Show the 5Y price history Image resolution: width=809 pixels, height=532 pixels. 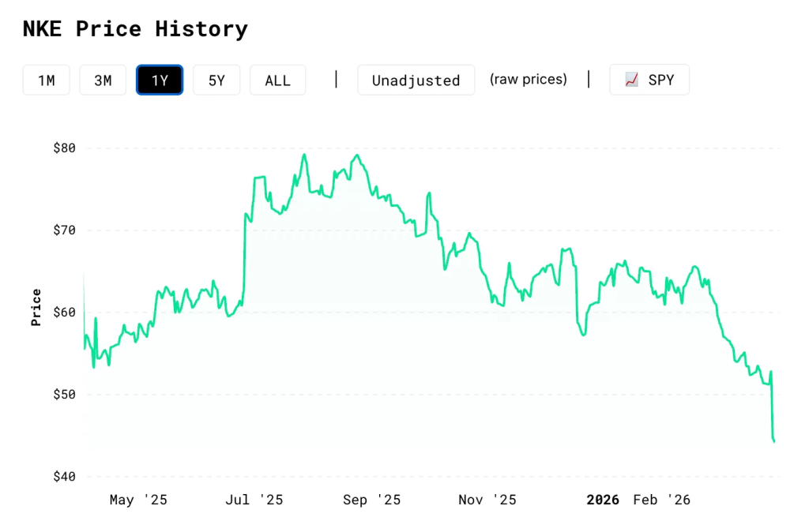pos(216,81)
